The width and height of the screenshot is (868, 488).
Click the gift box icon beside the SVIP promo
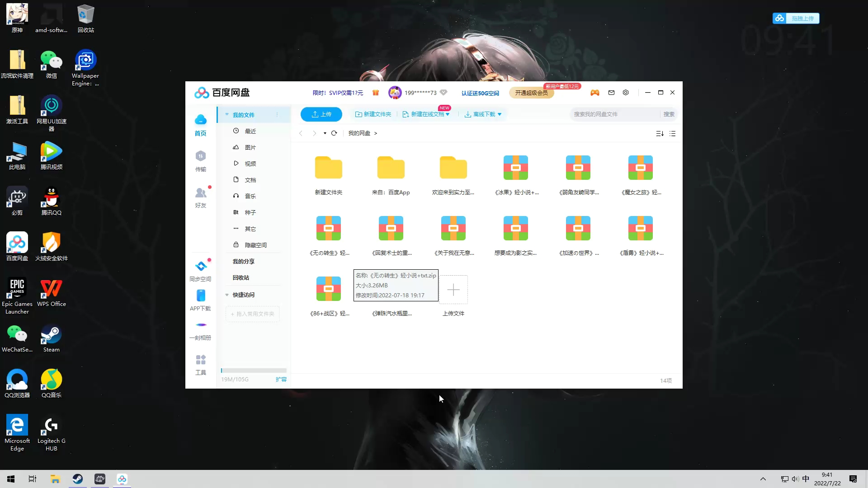(x=376, y=93)
